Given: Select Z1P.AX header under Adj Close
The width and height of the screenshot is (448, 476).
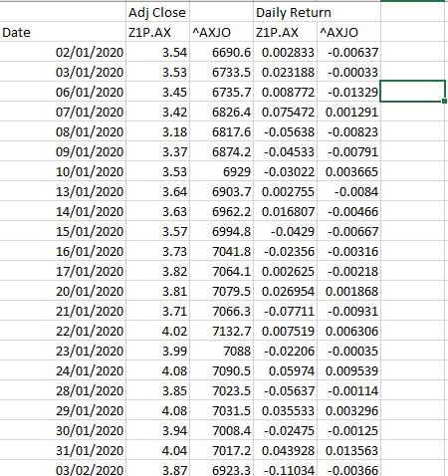Looking at the screenshot, I should click(157, 32).
